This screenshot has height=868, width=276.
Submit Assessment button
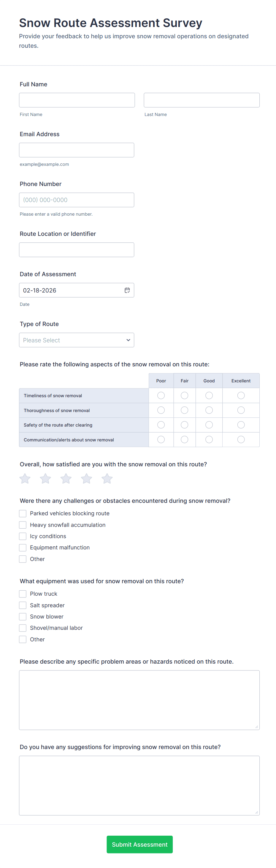139,844
